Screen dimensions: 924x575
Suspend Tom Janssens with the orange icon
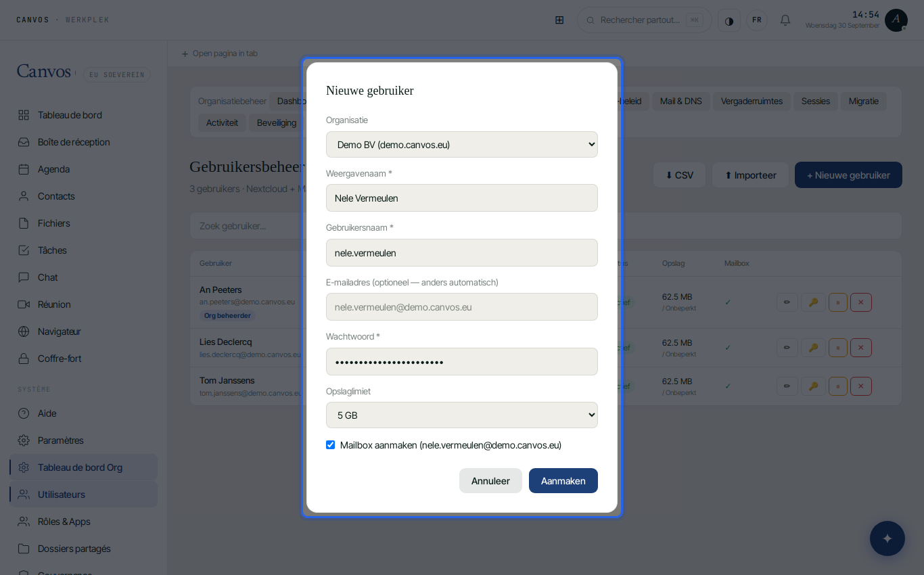pos(838,386)
